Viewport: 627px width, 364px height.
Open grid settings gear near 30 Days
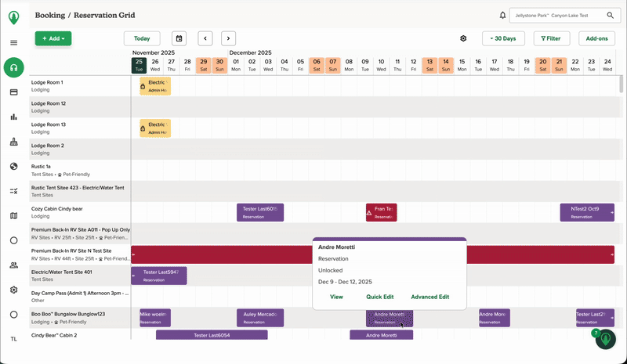(x=463, y=38)
